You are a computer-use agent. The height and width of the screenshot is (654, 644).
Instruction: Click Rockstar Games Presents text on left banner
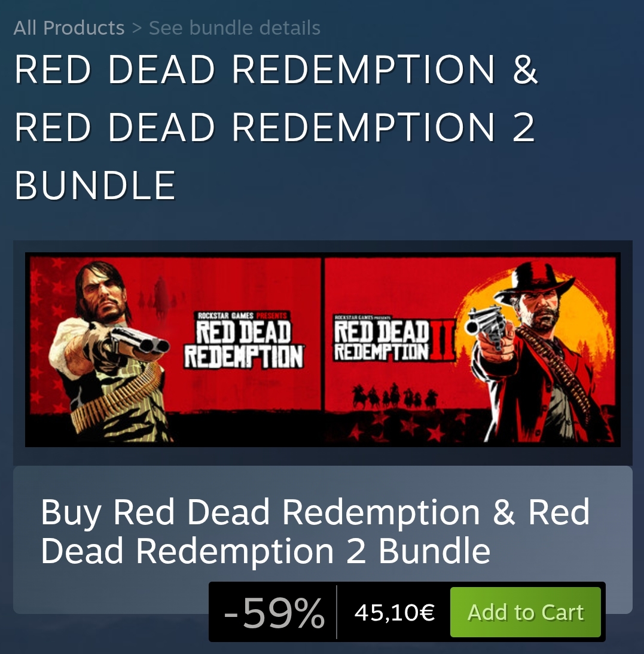click(x=242, y=316)
